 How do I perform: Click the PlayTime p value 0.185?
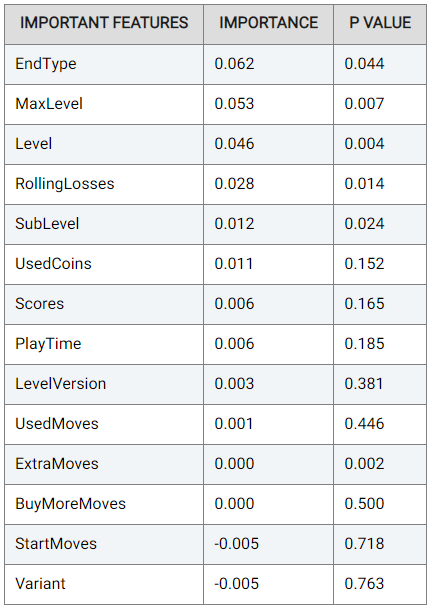pos(364,344)
